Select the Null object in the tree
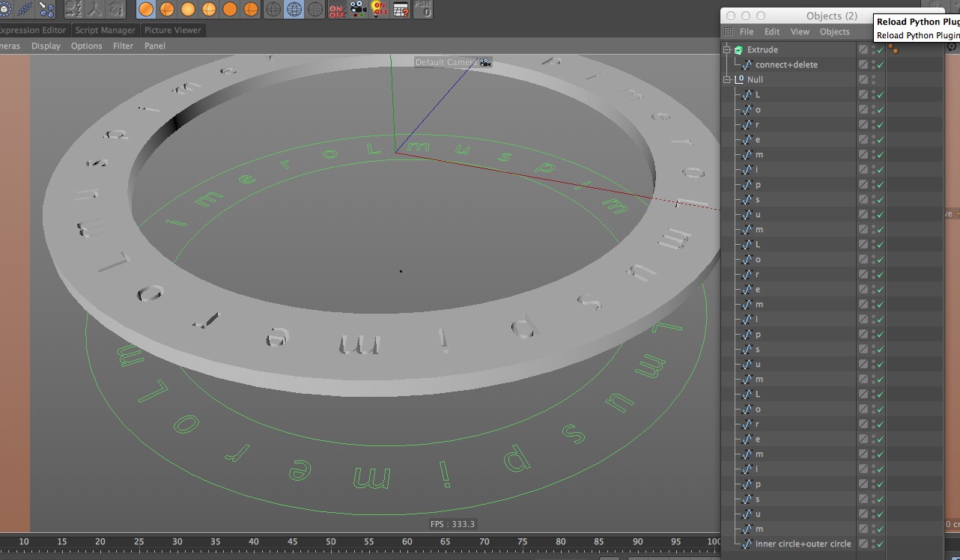960x560 pixels. coord(755,79)
